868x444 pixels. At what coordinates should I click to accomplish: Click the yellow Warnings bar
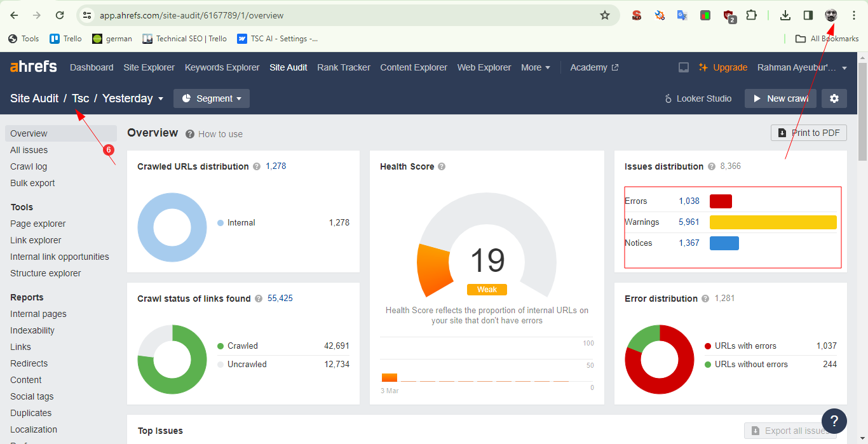click(x=773, y=222)
